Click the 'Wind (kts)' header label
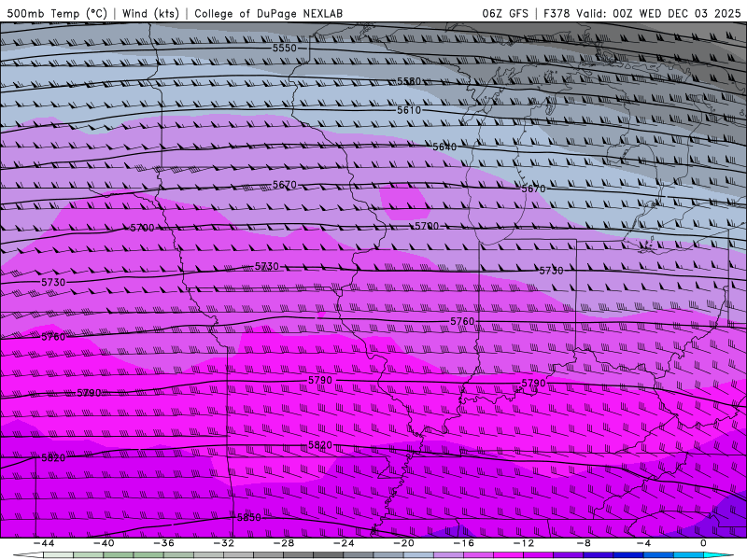This screenshot has width=747, height=560. click(150, 13)
